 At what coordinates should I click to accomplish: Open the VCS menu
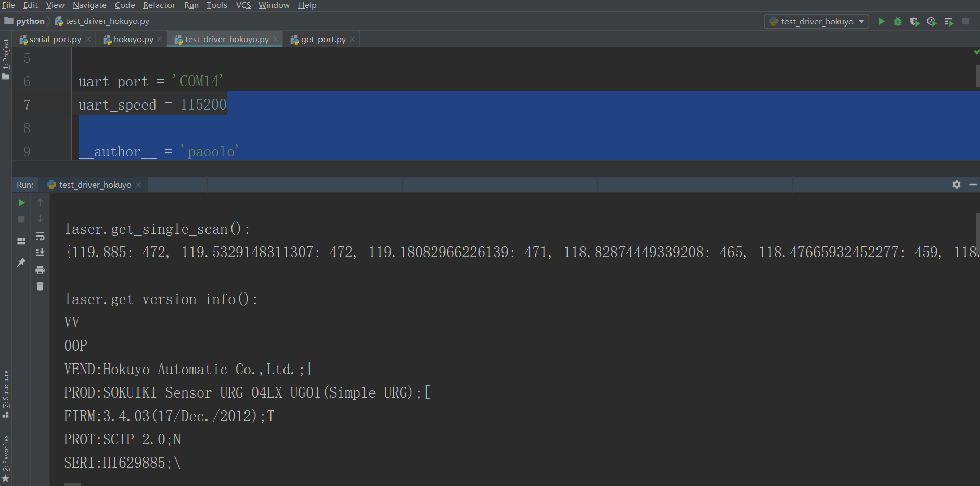pyautogui.click(x=243, y=5)
